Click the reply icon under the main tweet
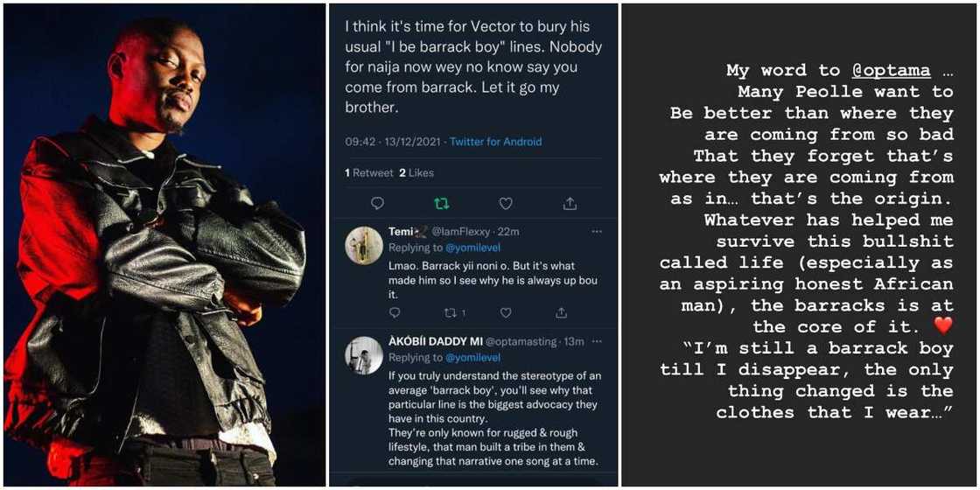Viewport: 980px width, 490px height. tap(377, 203)
